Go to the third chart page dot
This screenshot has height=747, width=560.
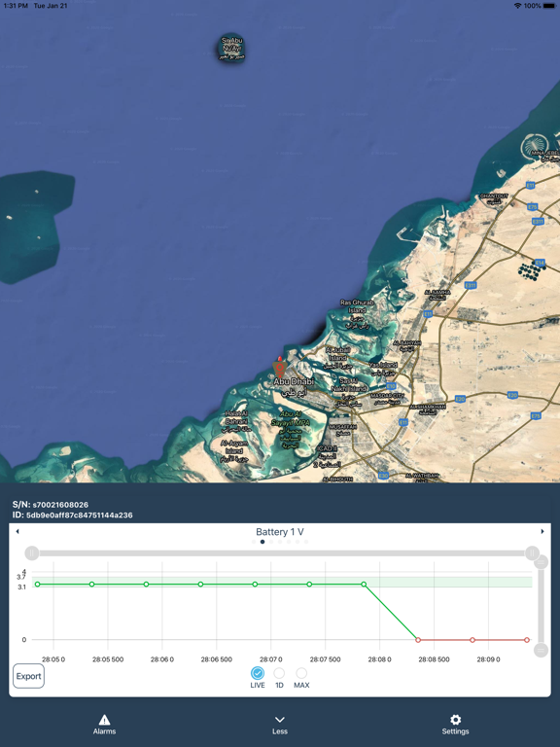271,542
